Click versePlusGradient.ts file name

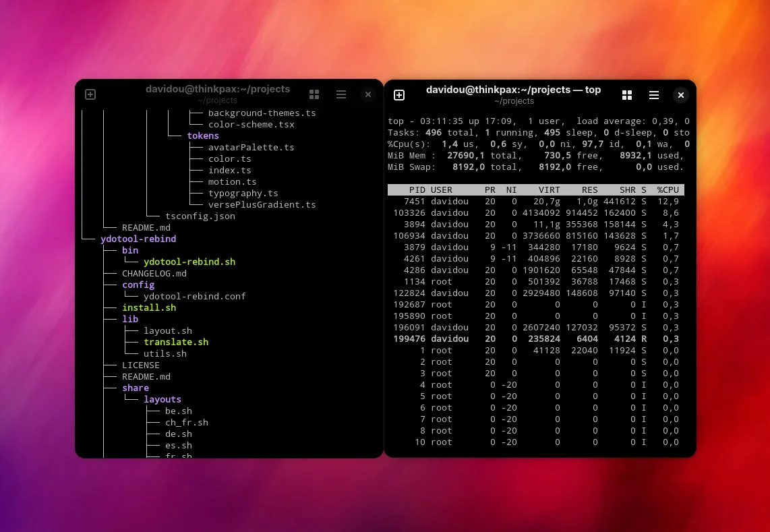pyautogui.click(x=262, y=204)
